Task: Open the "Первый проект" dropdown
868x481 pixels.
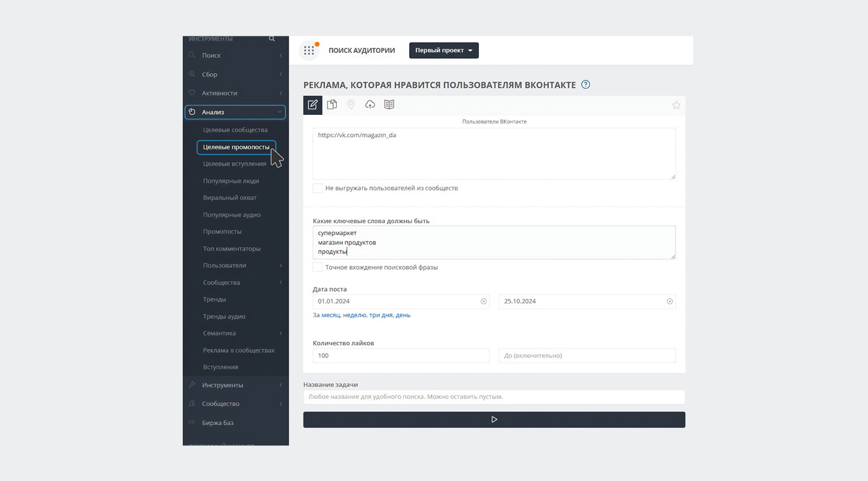Action: pyautogui.click(x=444, y=50)
